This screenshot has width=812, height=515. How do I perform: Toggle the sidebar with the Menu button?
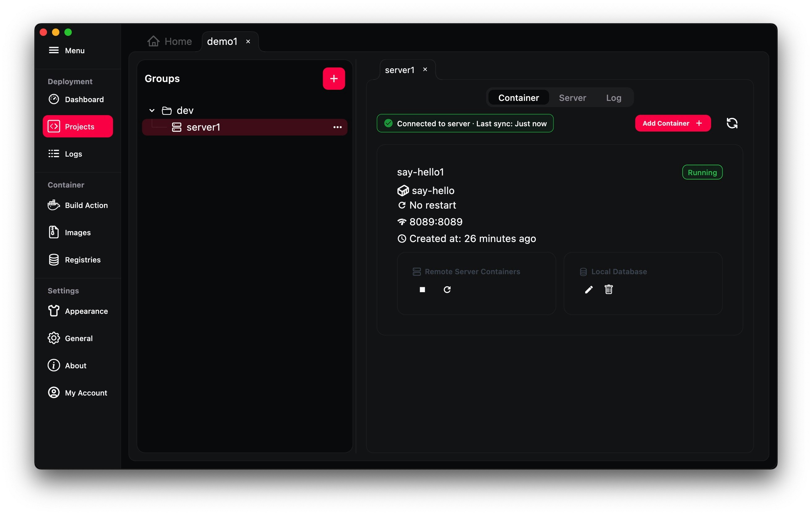(x=54, y=50)
